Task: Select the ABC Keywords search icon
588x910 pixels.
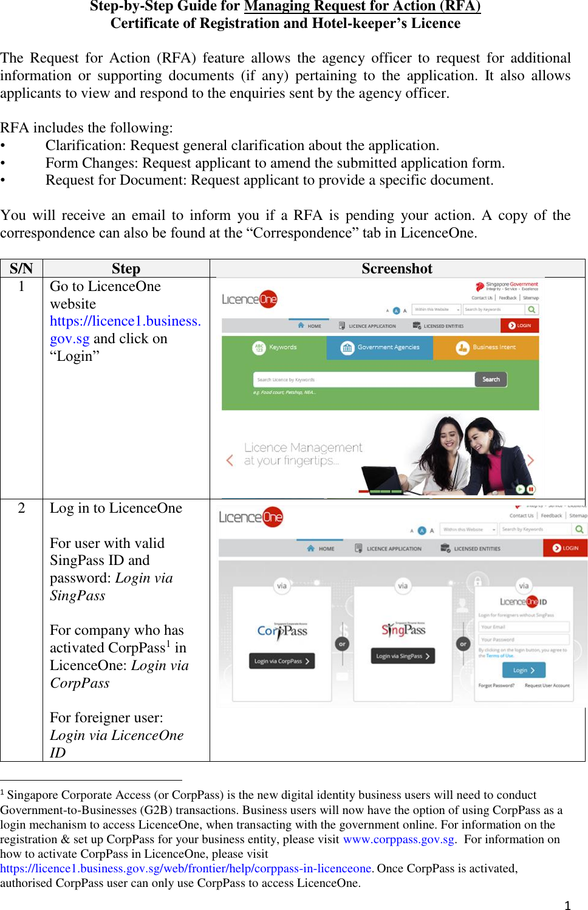Action: (x=259, y=347)
